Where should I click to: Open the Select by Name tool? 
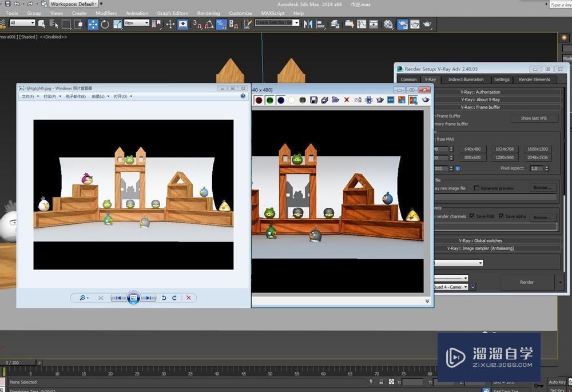click(x=54, y=25)
